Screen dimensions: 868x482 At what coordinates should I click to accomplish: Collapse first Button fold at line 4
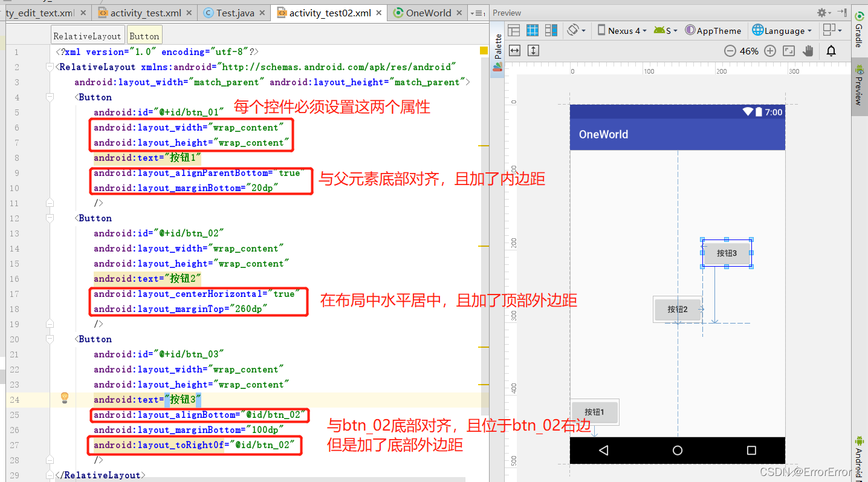50,97
